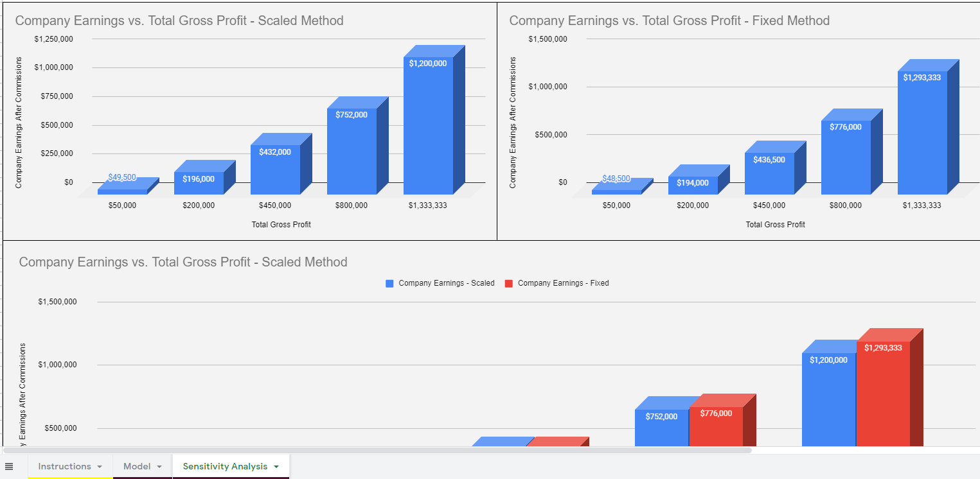Screen dimensions: 980x479
Task: Open the Sensitivity Analysis tab dropdown arrow
Action: point(276,467)
